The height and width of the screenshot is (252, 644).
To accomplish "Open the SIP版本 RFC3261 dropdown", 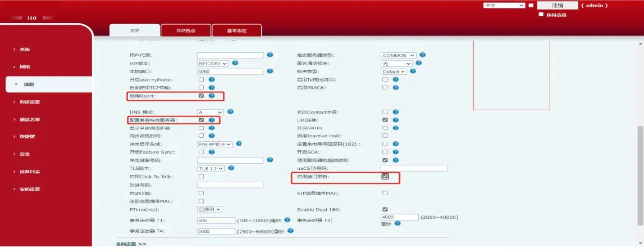I will point(213,64).
